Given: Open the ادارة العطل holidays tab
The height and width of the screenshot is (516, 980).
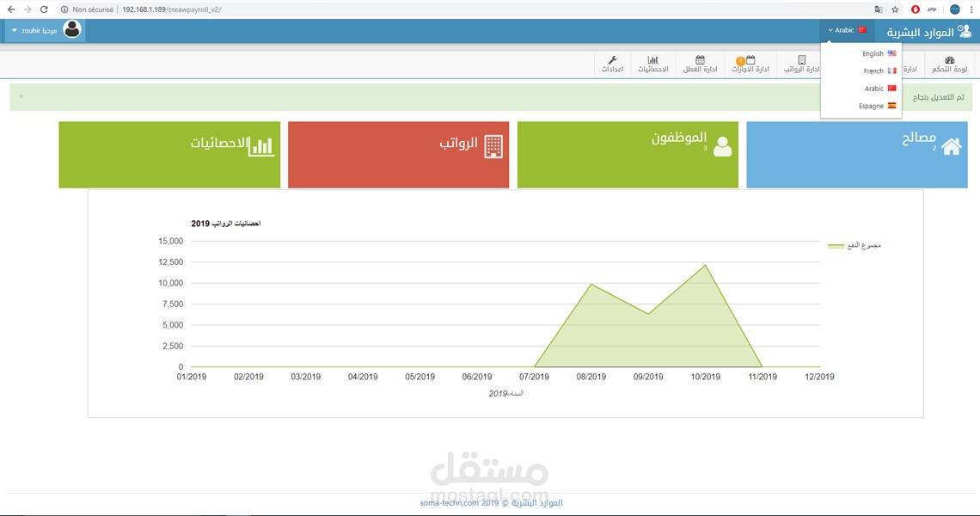Looking at the screenshot, I should [700, 64].
